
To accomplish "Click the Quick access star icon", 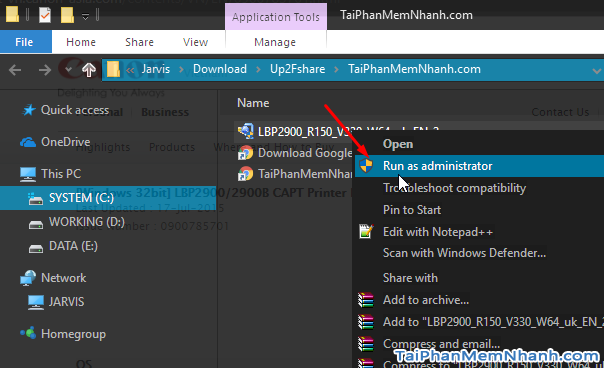I will click(x=28, y=110).
